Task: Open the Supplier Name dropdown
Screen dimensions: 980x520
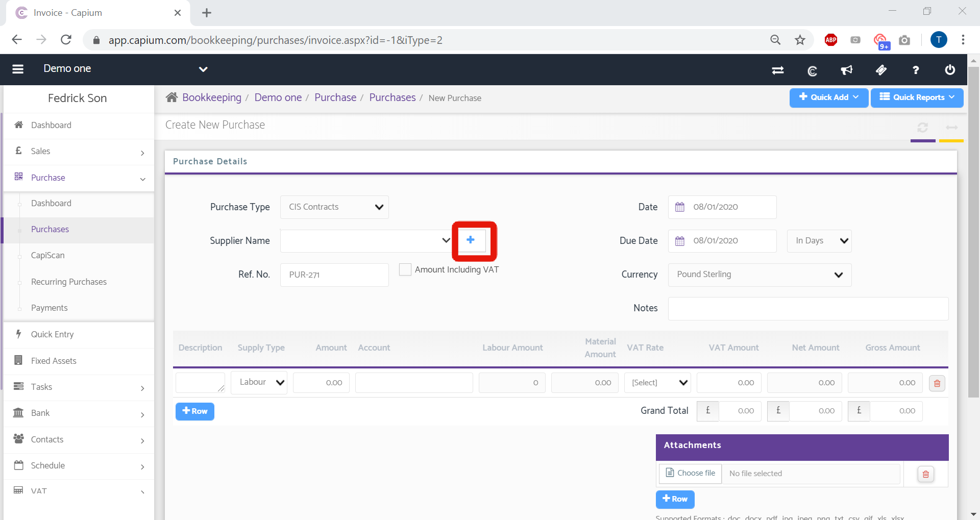Action: coord(366,240)
